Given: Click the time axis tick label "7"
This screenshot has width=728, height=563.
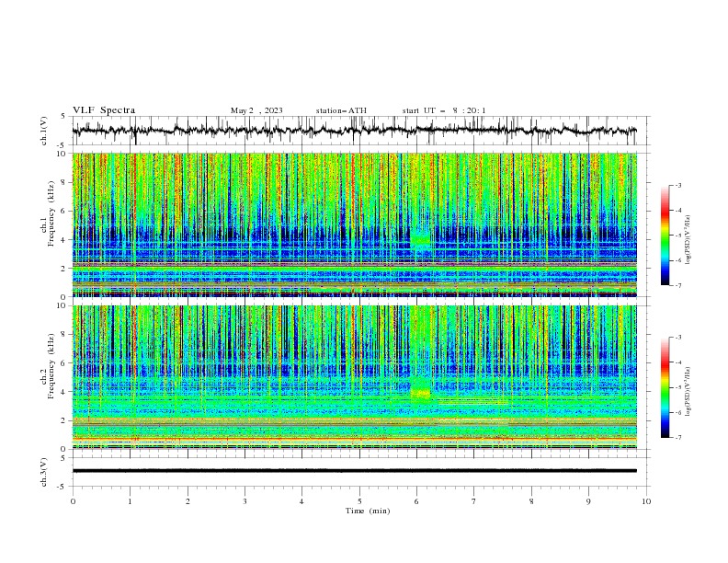Looking at the screenshot, I should (x=474, y=501).
